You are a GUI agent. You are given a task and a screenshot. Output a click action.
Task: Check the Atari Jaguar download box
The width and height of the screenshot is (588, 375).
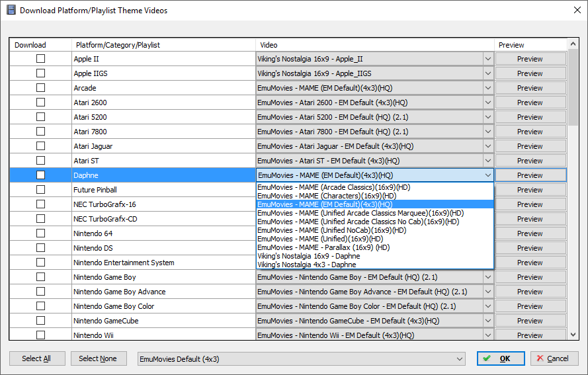click(40, 146)
